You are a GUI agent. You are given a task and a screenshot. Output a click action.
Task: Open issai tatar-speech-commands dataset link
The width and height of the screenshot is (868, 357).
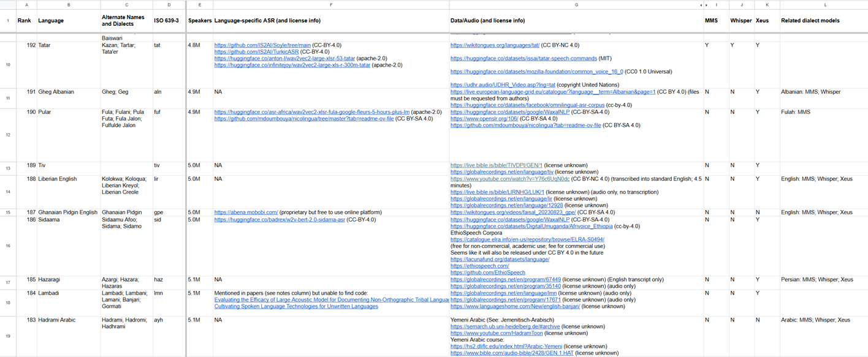[x=523, y=58]
